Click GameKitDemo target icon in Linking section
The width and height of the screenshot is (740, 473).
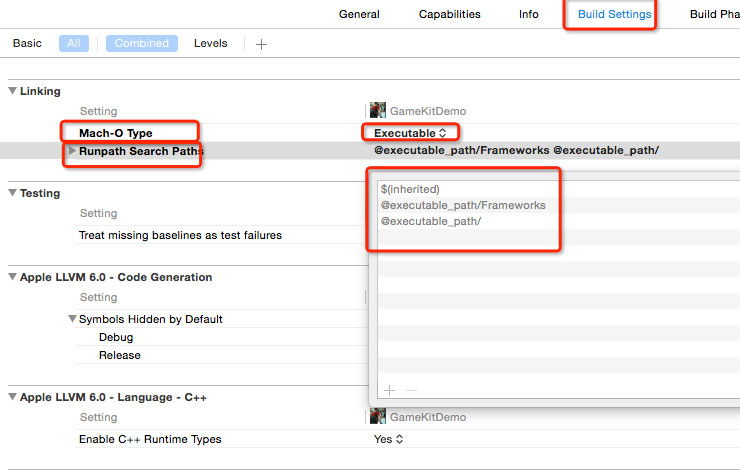377,111
